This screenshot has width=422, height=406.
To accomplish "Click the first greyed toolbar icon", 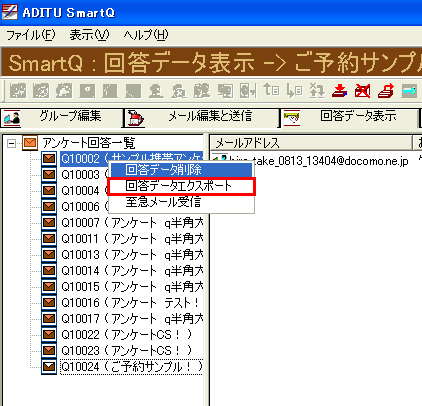I will pos(18,91).
